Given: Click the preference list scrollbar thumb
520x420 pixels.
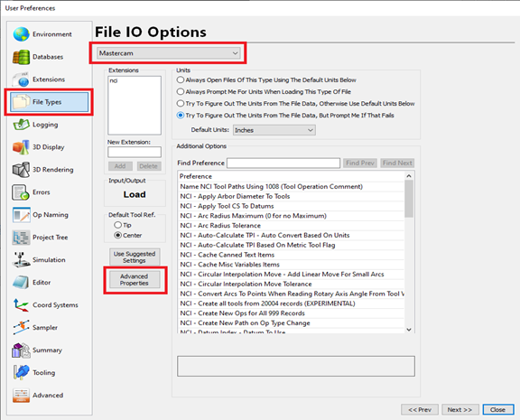Looking at the screenshot, I should [409, 199].
